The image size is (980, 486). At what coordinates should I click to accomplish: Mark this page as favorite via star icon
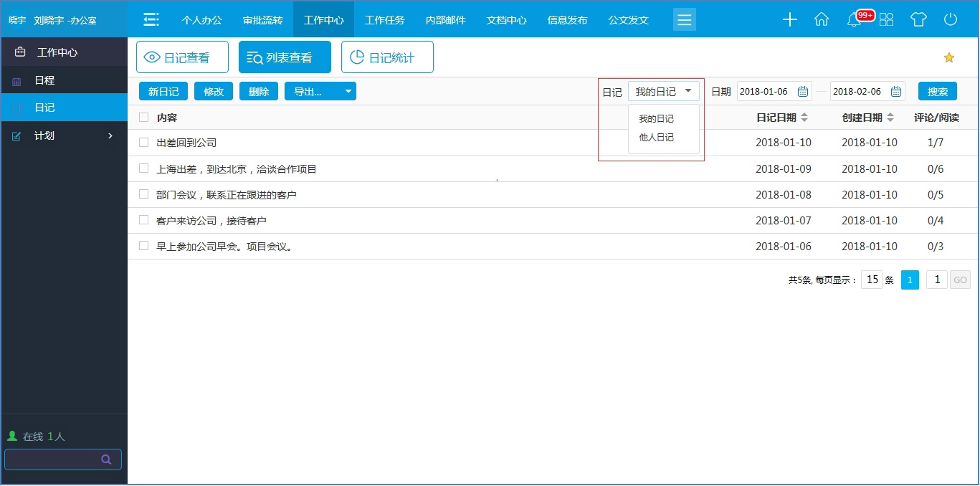click(x=948, y=57)
